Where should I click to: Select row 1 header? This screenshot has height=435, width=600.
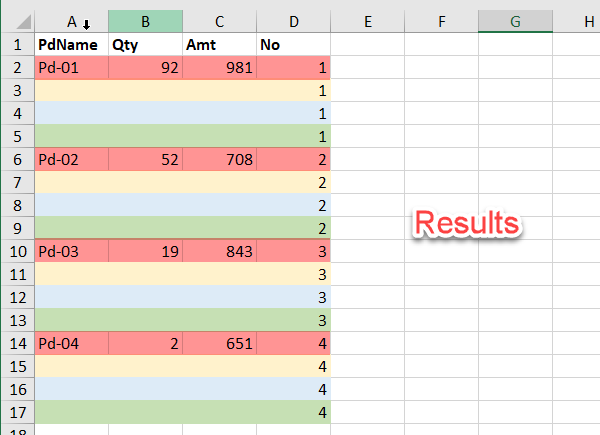16,44
